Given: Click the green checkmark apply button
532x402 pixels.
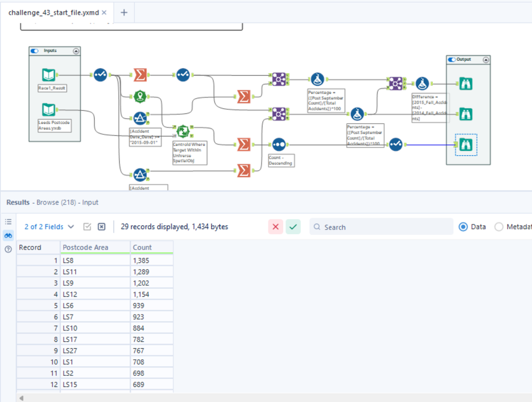Looking at the screenshot, I should (x=293, y=227).
